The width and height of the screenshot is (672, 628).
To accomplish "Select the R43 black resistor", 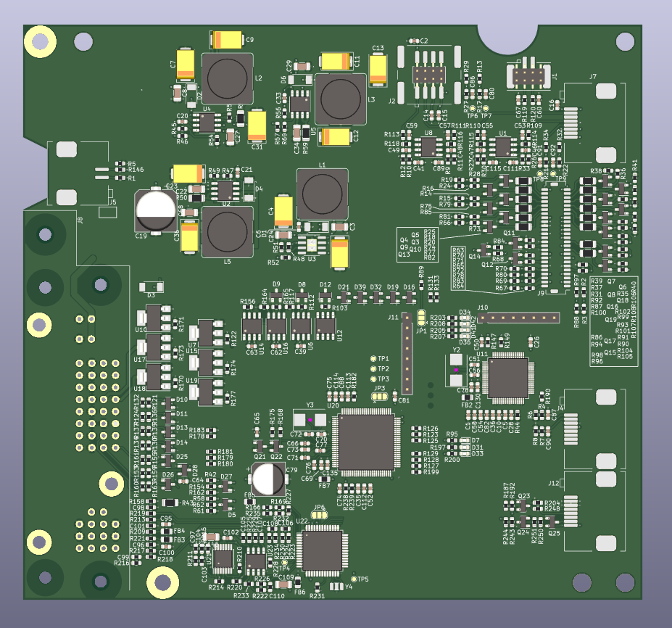I will click(x=170, y=503).
